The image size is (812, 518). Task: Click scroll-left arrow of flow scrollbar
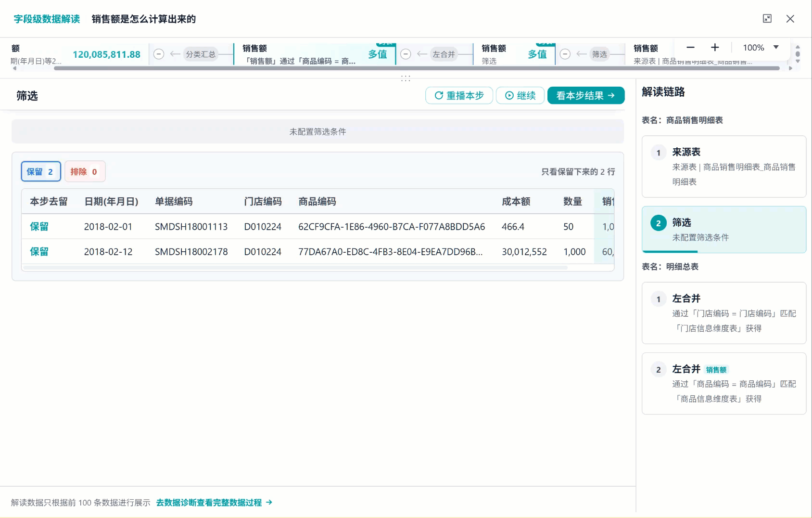click(14, 68)
